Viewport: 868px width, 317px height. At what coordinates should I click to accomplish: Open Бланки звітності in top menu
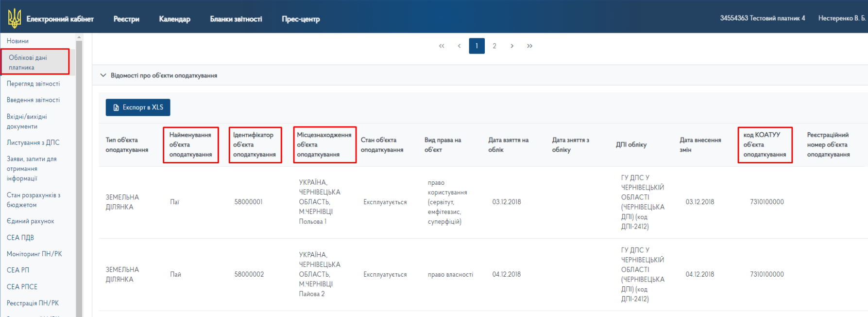(236, 19)
